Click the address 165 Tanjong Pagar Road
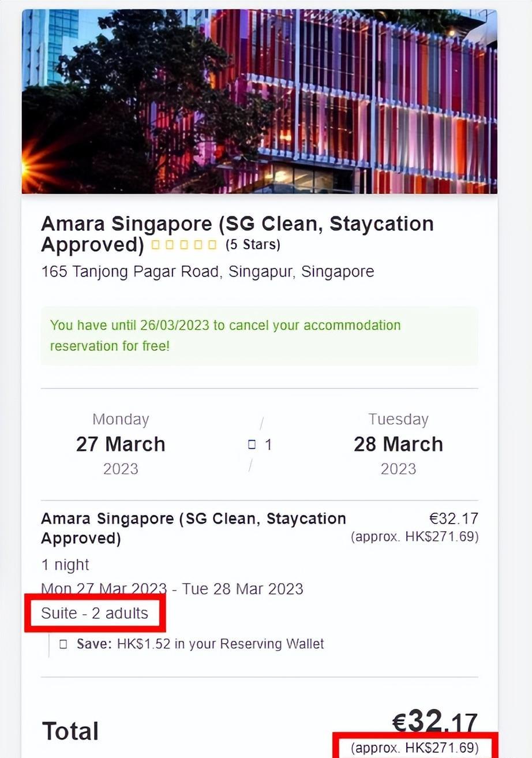The width and height of the screenshot is (532, 758). (208, 271)
